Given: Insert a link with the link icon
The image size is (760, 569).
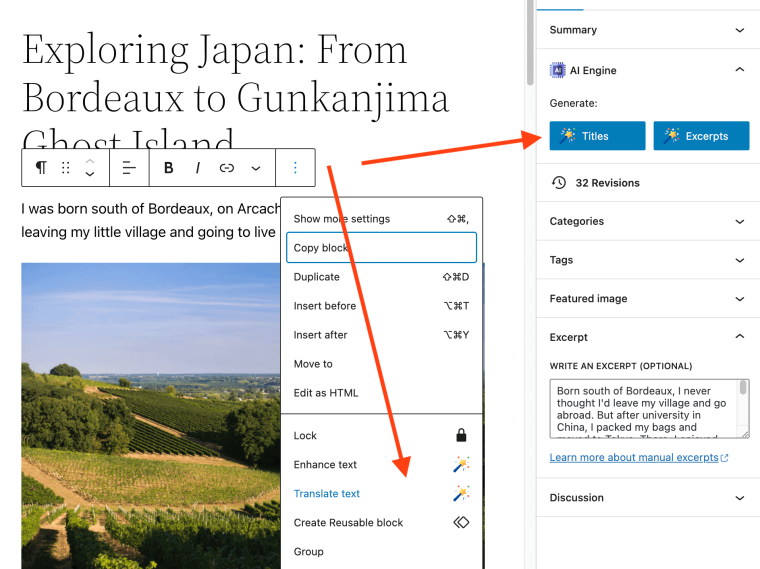Looking at the screenshot, I should (x=226, y=168).
